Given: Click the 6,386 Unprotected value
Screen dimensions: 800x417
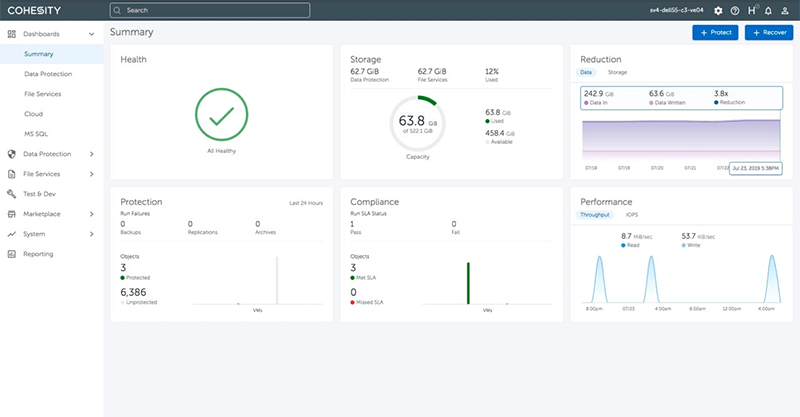Looking at the screenshot, I should pyautogui.click(x=133, y=292).
